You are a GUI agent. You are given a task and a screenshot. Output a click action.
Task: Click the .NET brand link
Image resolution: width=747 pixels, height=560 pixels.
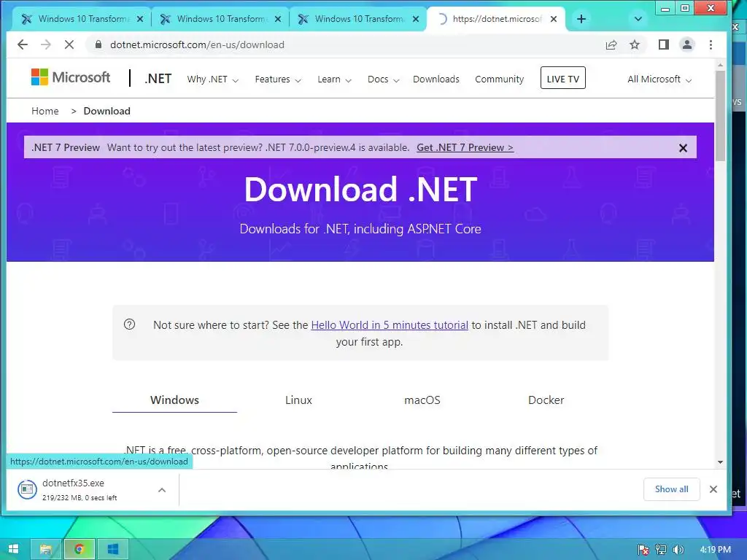[158, 79]
